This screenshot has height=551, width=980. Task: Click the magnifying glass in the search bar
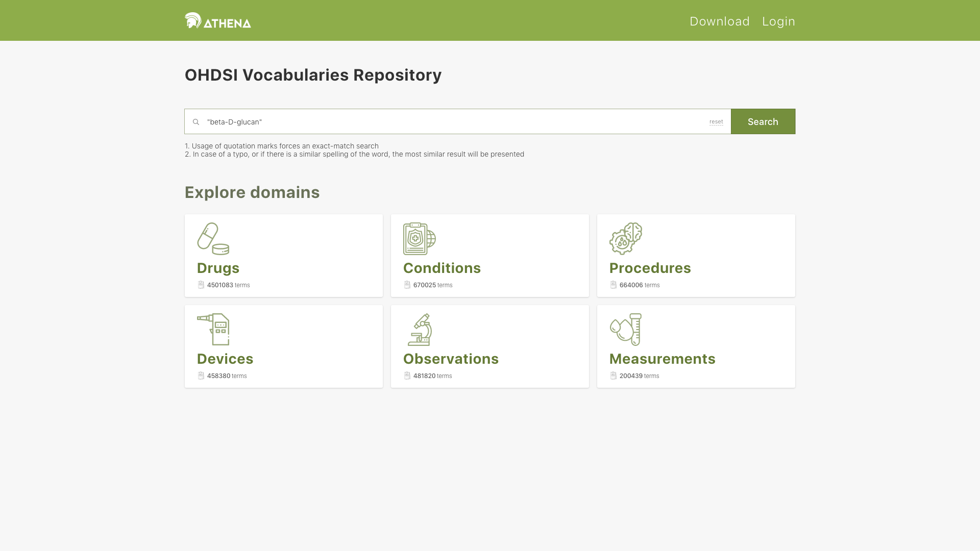(197, 122)
